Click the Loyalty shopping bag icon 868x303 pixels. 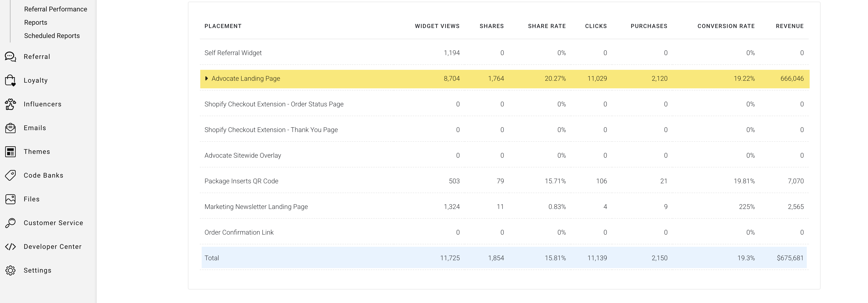10,80
